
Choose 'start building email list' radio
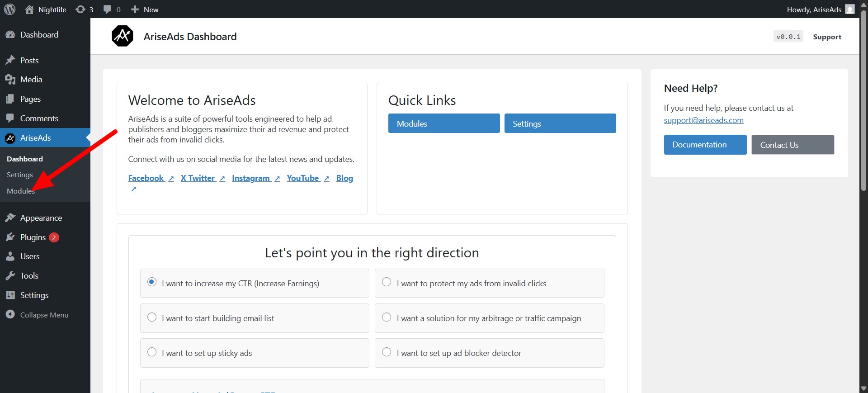[152, 317]
